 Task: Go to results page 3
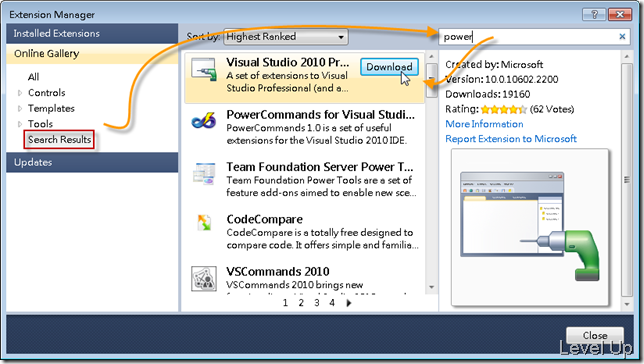click(x=317, y=303)
